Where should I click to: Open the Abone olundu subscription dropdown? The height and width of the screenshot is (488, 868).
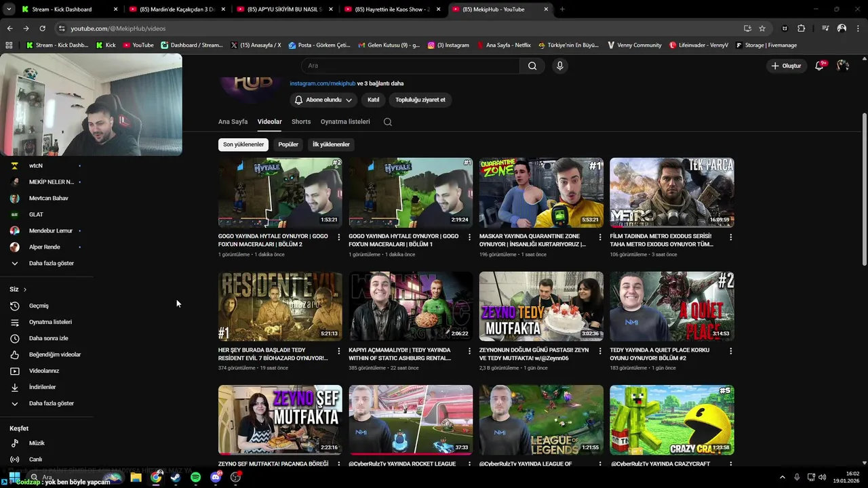point(323,100)
